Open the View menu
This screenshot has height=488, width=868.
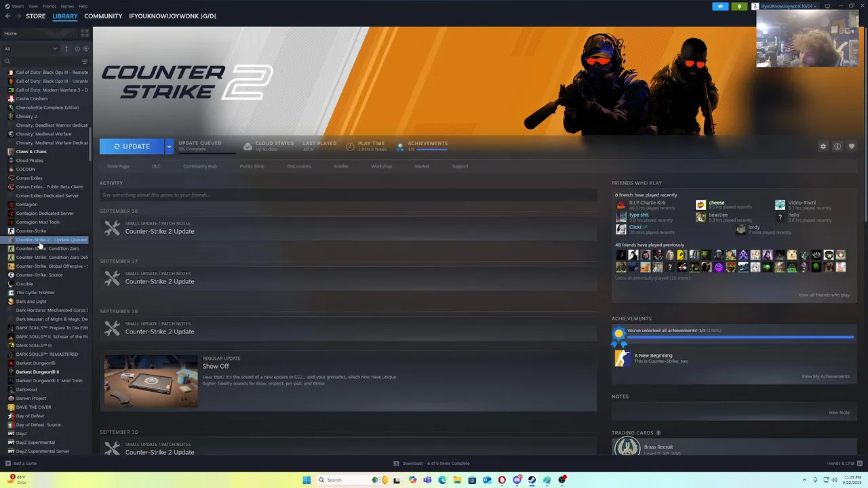[x=33, y=6]
